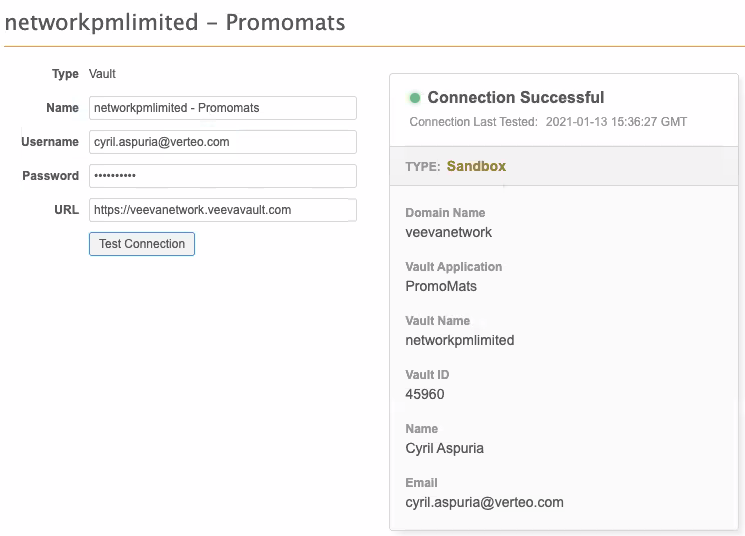Click into the URL input box
The width and height of the screenshot is (745, 536).
tap(223, 210)
